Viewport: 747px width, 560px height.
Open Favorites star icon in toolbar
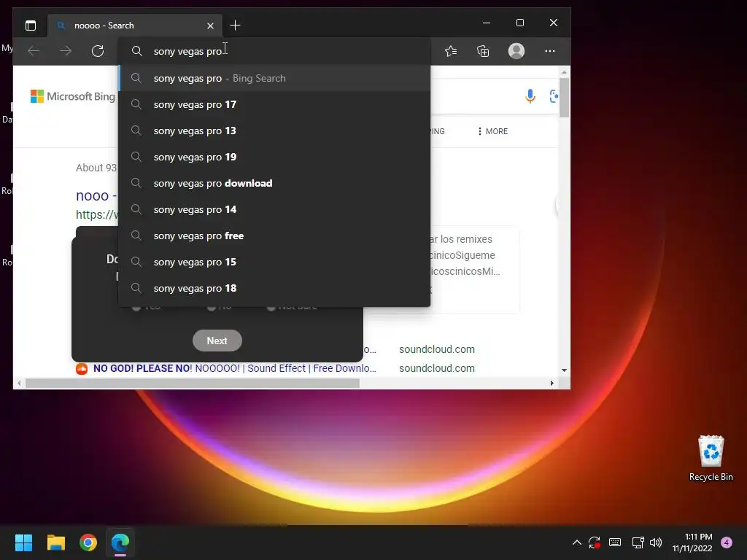(451, 51)
